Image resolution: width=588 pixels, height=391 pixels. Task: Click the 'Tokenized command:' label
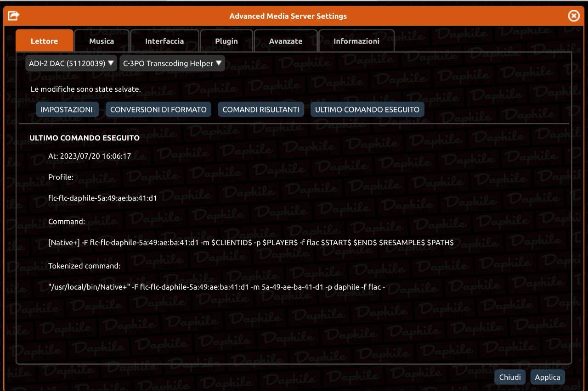coord(84,266)
